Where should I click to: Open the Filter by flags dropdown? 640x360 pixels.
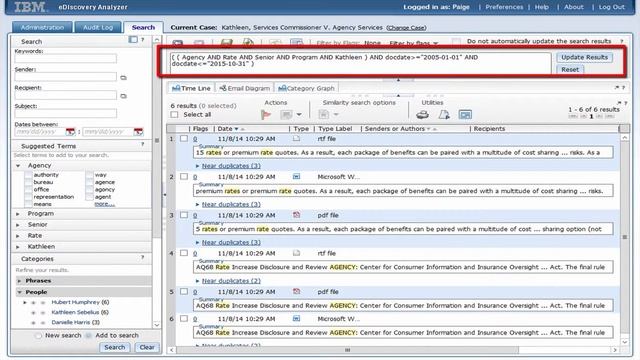[x=413, y=43]
